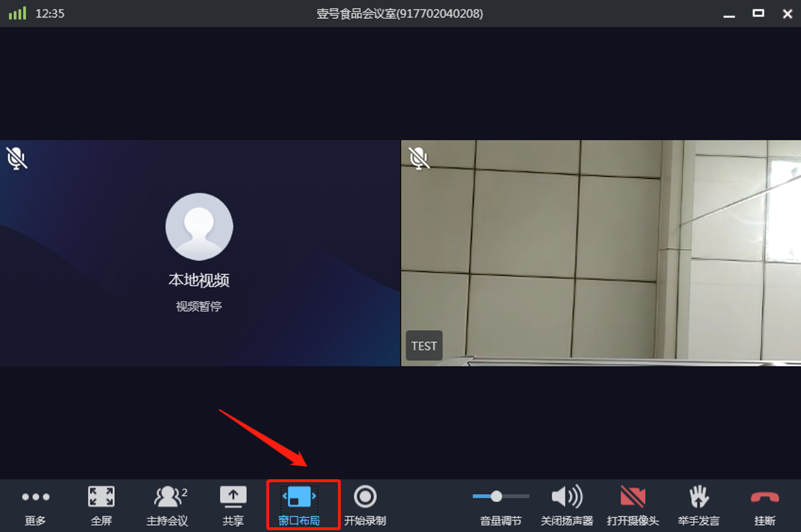Select the 本地视频 user avatar
The image size is (801, 532).
coord(199,227)
